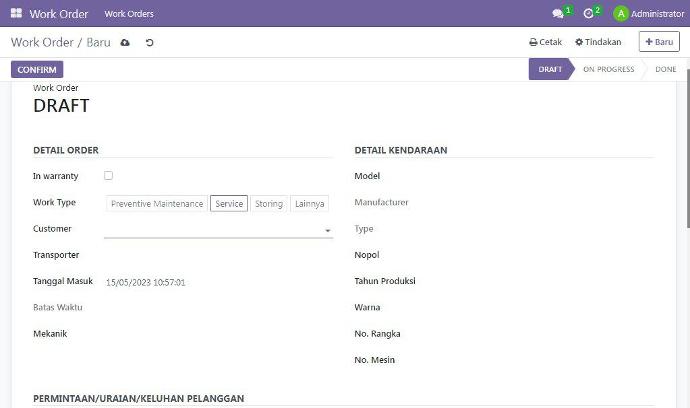
Task: Open the apps grid menu icon
Action: [16, 14]
